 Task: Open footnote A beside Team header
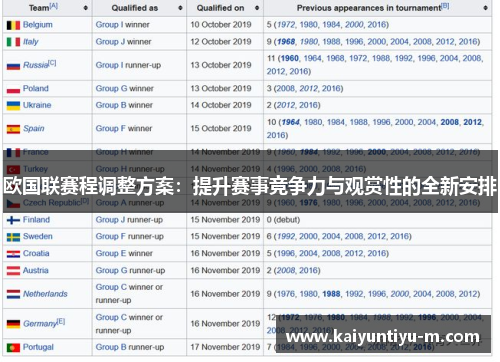(x=53, y=6)
